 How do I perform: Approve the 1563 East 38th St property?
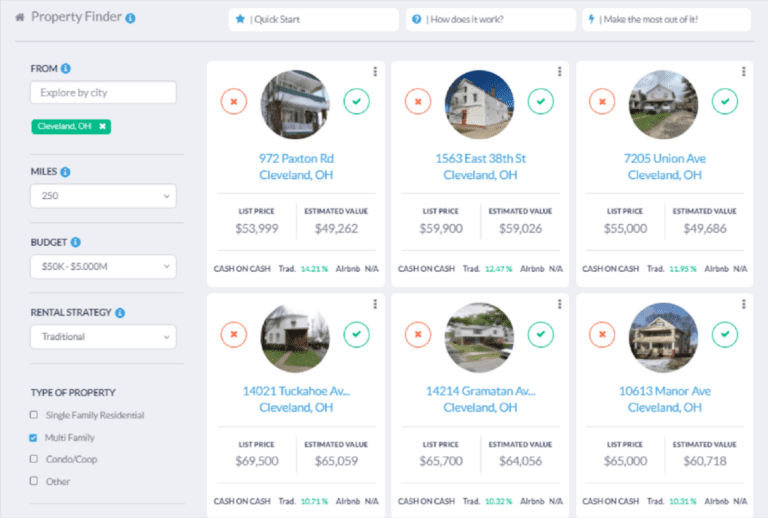[x=541, y=101]
